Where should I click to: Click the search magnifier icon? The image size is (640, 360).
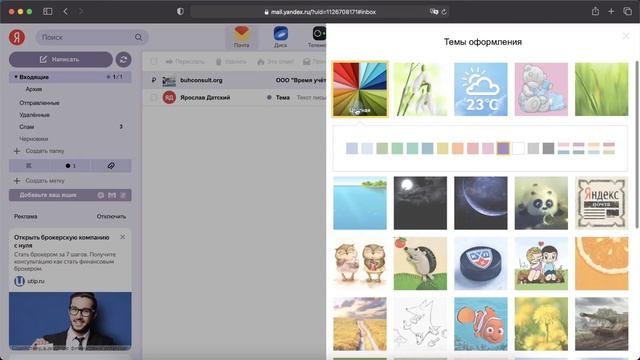coord(138,37)
